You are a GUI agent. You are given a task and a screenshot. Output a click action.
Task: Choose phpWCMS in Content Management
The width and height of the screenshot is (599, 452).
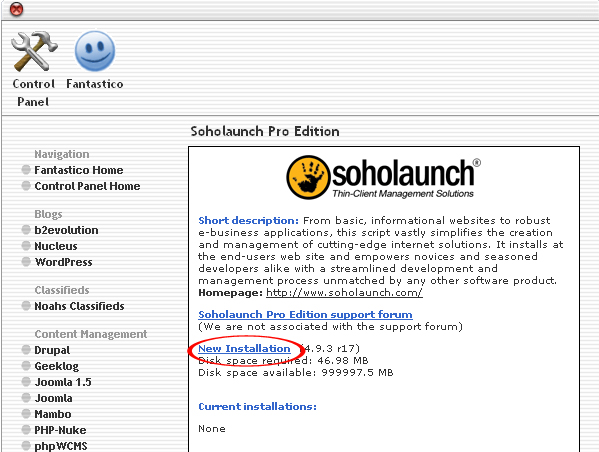(x=61, y=446)
